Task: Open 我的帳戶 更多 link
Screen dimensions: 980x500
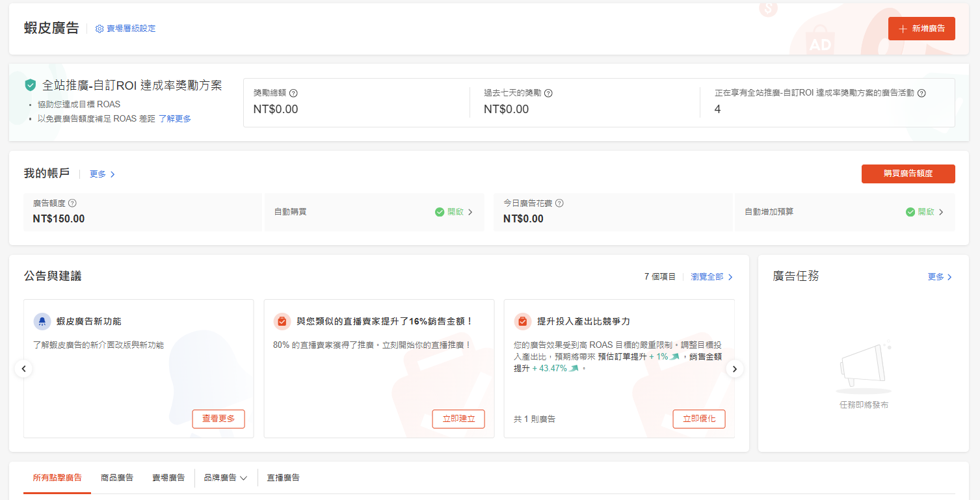Action: (x=103, y=174)
